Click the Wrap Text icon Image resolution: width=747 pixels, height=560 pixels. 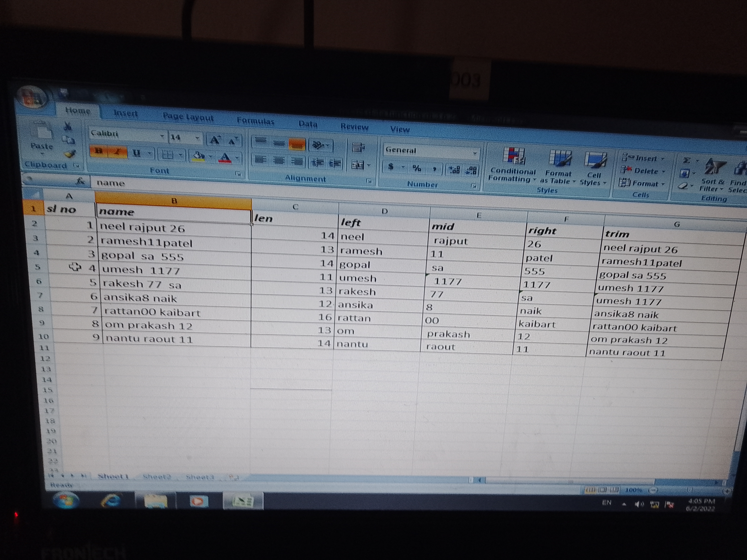click(x=358, y=147)
